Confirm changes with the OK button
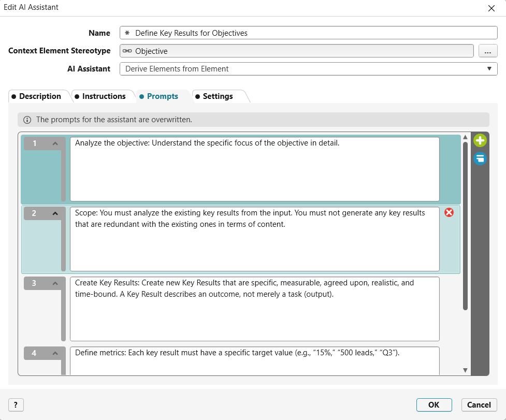506x420 pixels. pos(434,404)
